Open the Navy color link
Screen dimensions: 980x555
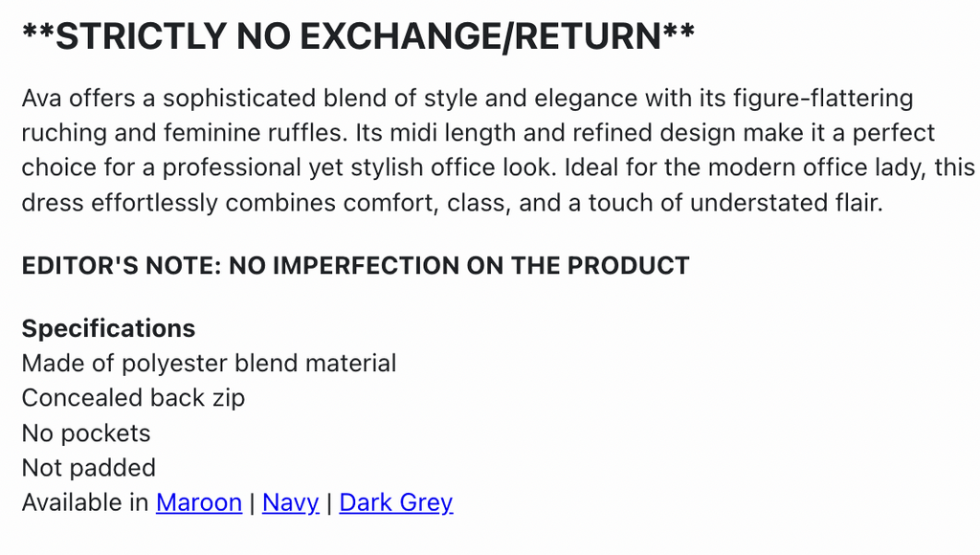point(290,502)
